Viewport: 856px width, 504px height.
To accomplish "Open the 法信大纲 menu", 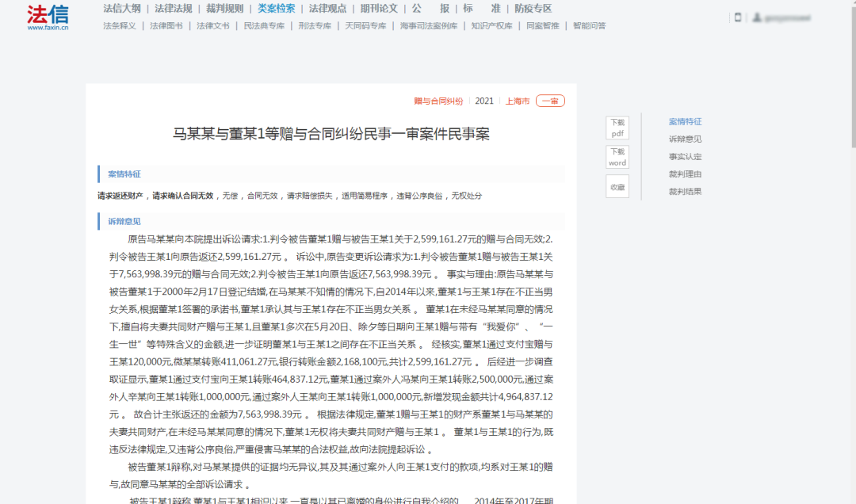I will point(122,8).
